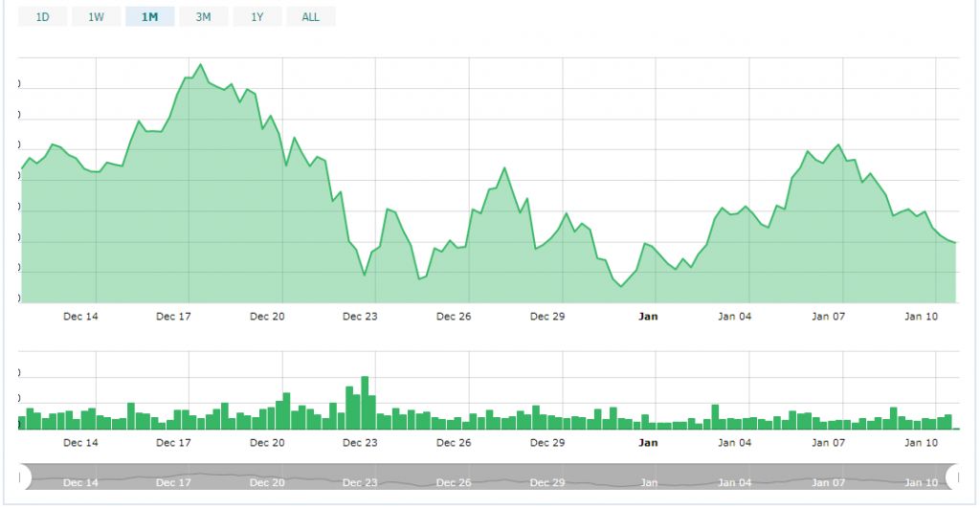Select the 1M time range button
This screenshot has width=980, height=508.
pos(149,16)
